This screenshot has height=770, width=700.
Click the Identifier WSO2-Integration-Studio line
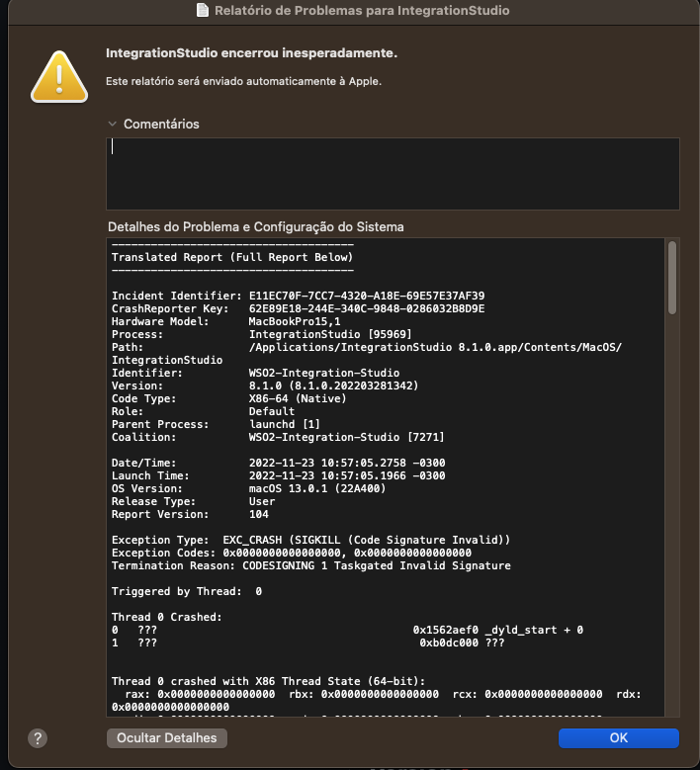pyautogui.click(x=255, y=373)
